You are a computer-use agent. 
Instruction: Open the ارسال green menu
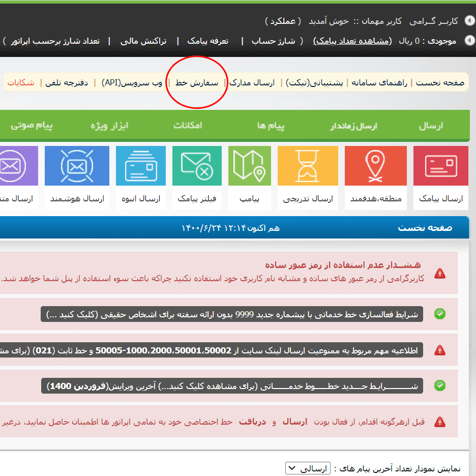point(431,126)
